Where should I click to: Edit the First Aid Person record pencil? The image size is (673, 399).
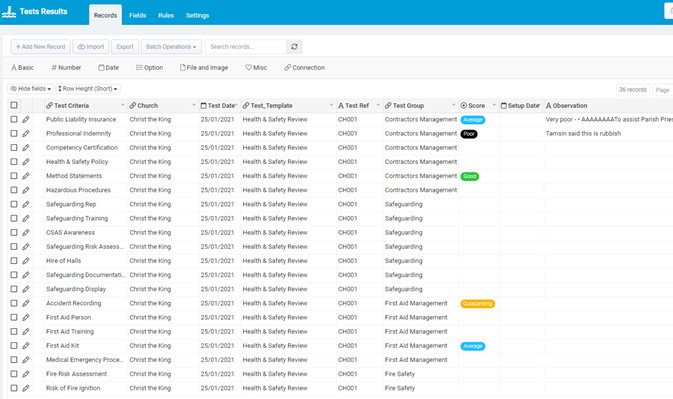click(x=26, y=317)
